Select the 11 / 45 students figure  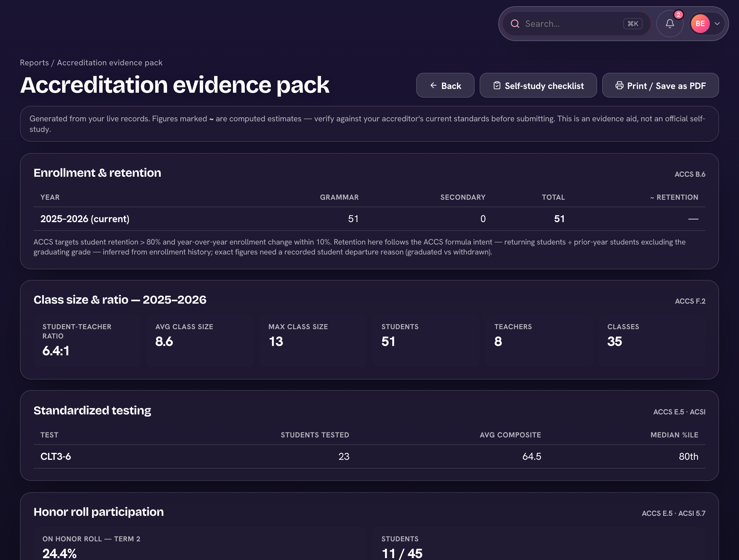(x=402, y=554)
